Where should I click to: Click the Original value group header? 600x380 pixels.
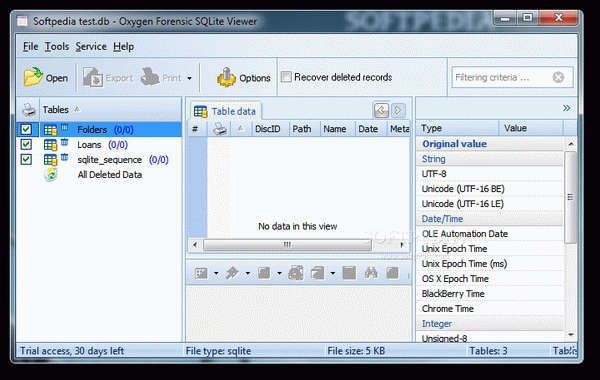(x=490, y=144)
